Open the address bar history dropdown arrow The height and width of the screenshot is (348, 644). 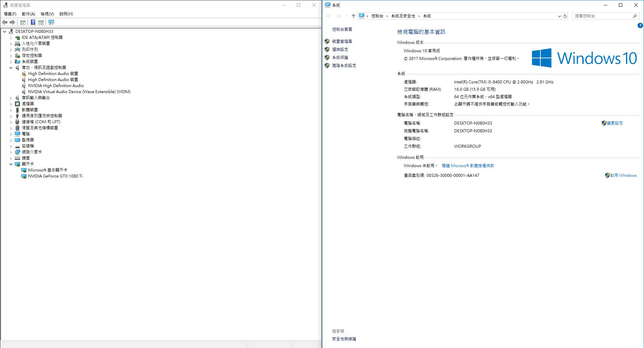tap(559, 16)
